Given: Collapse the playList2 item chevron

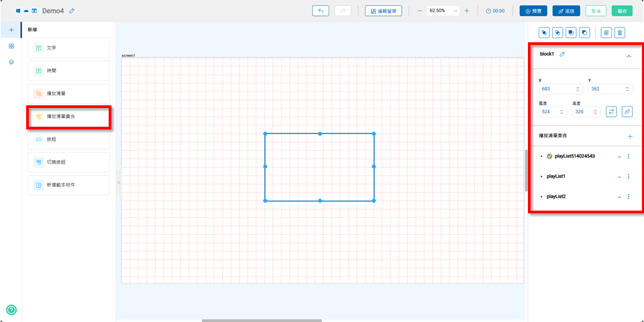Looking at the screenshot, I should point(619,197).
